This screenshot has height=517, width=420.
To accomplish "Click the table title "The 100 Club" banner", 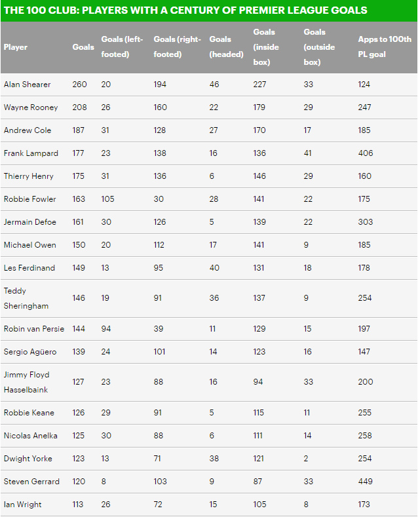I will coord(185,10).
